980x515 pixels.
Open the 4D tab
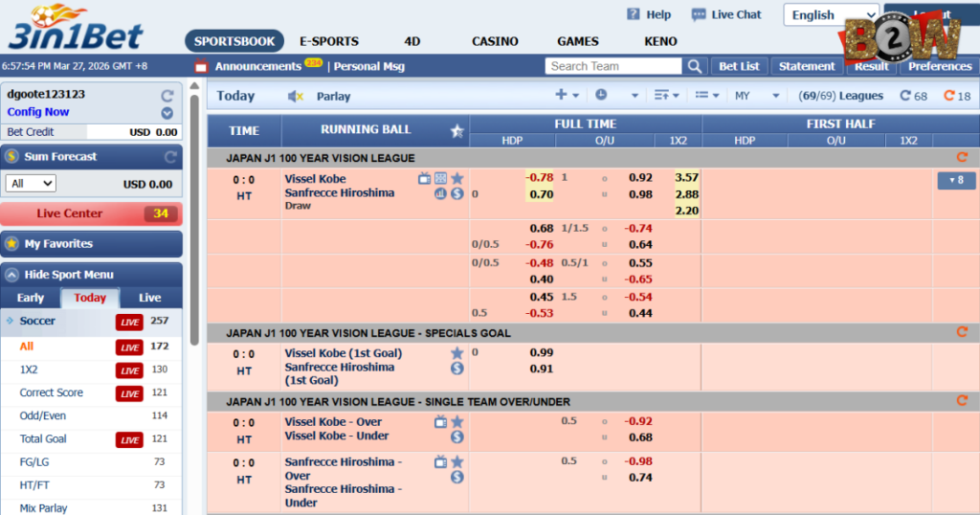pos(412,41)
